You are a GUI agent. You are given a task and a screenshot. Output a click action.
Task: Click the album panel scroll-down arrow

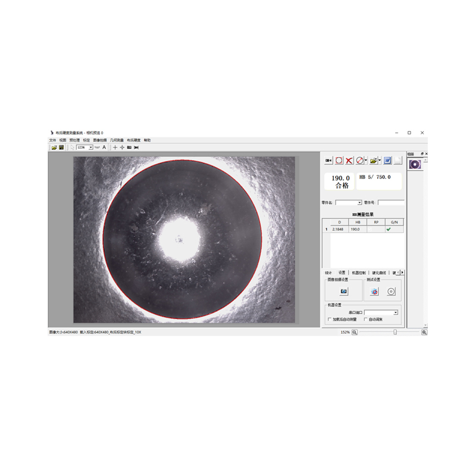[x=426, y=325]
